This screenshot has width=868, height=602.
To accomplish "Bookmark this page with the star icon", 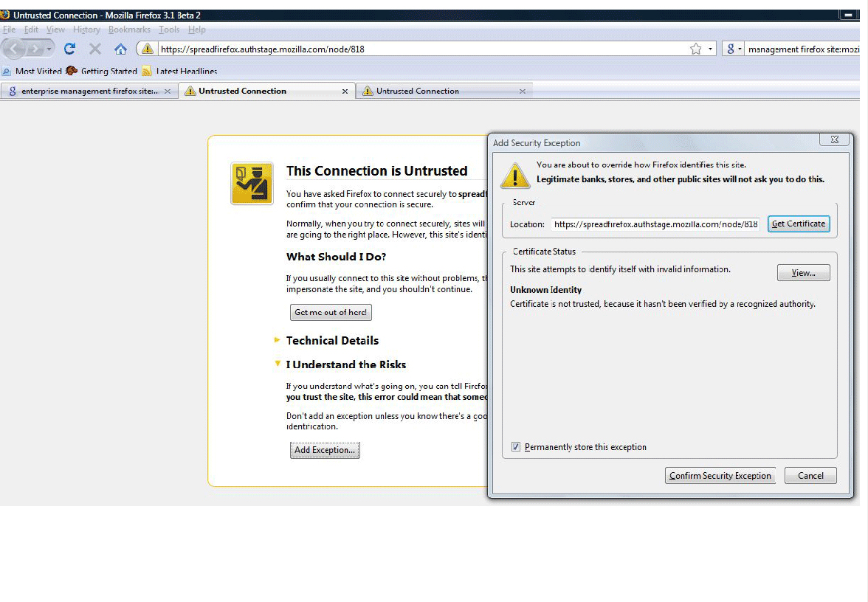I will pyautogui.click(x=696, y=49).
